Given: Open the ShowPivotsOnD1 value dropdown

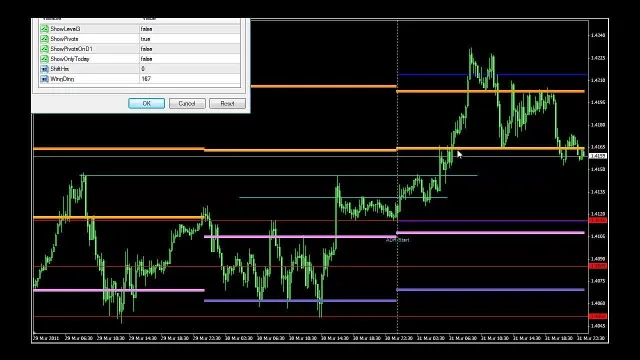Looking at the screenshot, I should [x=190, y=49].
